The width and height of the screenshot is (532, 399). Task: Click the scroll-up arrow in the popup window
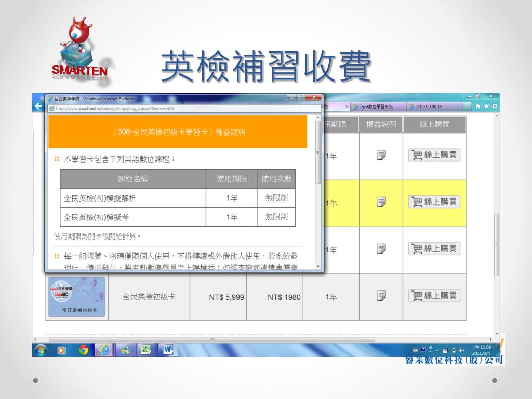(318, 118)
